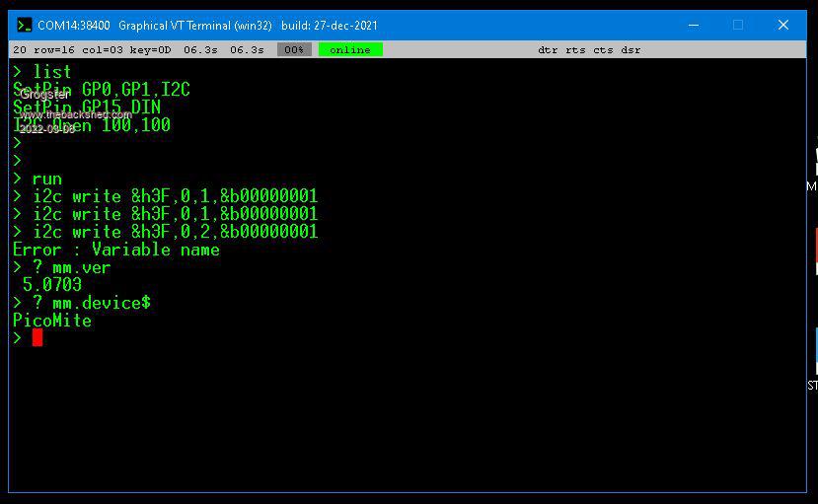Toggle the rts signal indicator
Viewport: 818px width, 504px height.
coord(575,49)
